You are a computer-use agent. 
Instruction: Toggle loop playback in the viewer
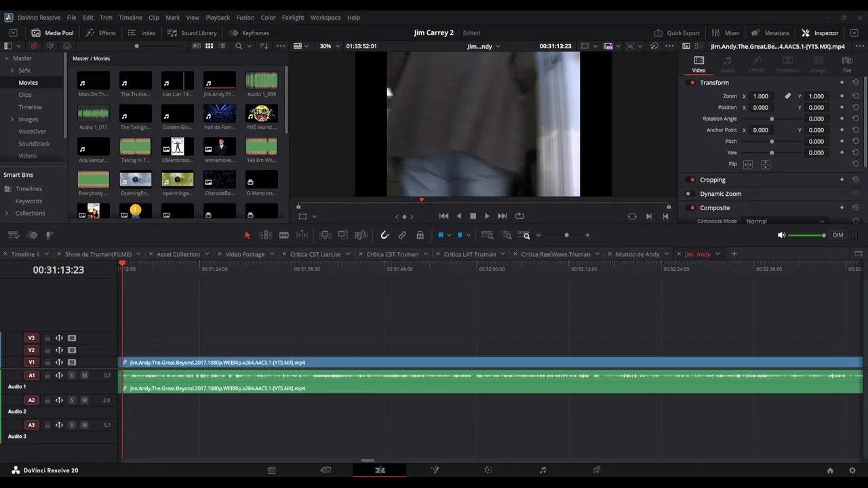pyautogui.click(x=519, y=216)
